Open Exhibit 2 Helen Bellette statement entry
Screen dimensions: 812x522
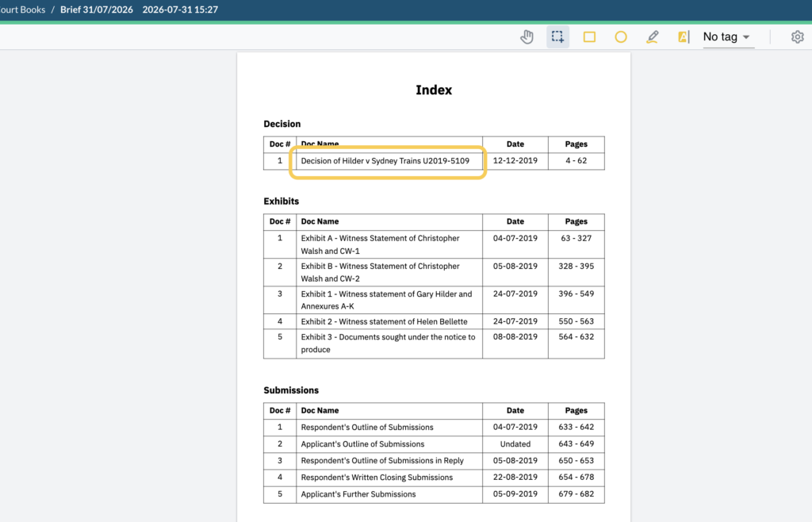(384, 321)
